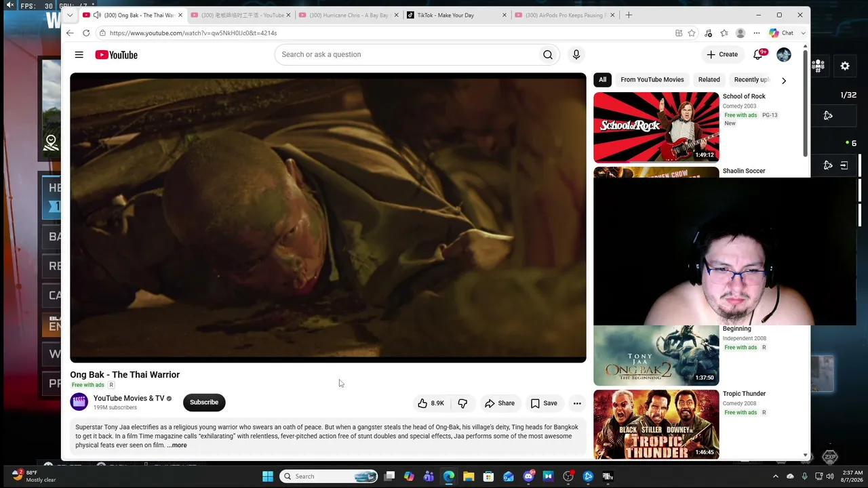Click the YouTube search input field
This screenshot has width=868, height=488.
pyautogui.click(x=407, y=55)
